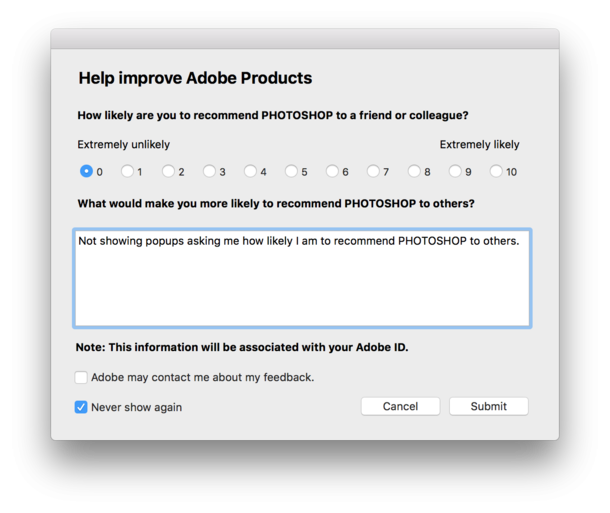Select rating 3 radio button
Image resolution: width=610 pixels, height=513 pixels.
[209, 171]
